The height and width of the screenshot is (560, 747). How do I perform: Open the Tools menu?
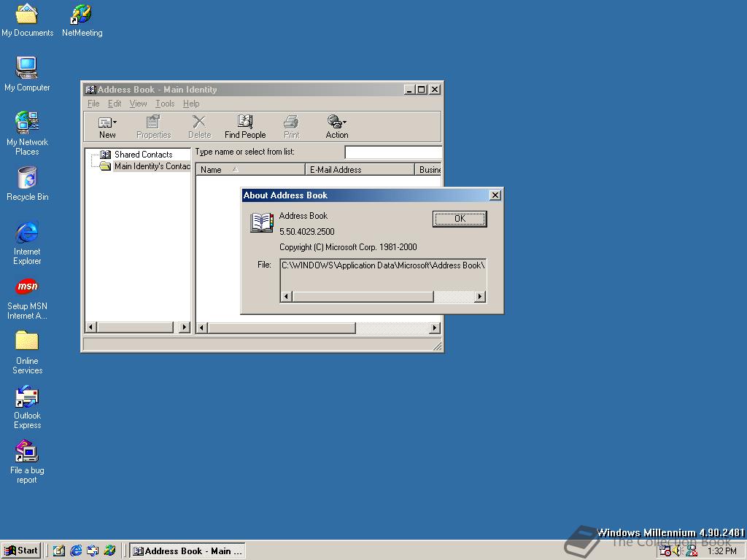tap(165, 104)
